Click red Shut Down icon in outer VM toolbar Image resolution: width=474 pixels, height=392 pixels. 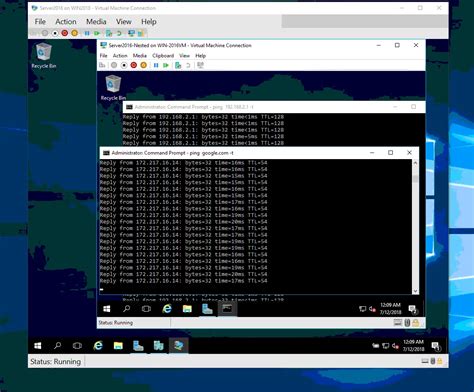tap(65, 33)
